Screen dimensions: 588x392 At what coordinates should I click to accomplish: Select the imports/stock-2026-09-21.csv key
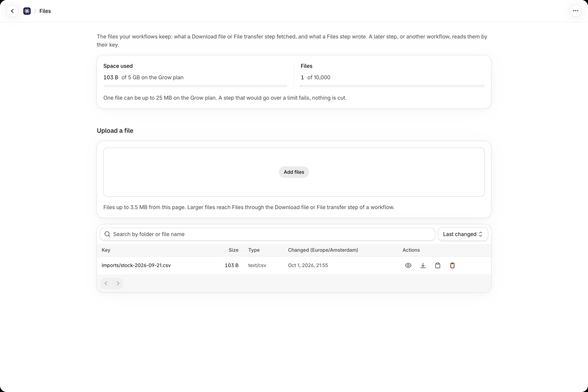136,266
